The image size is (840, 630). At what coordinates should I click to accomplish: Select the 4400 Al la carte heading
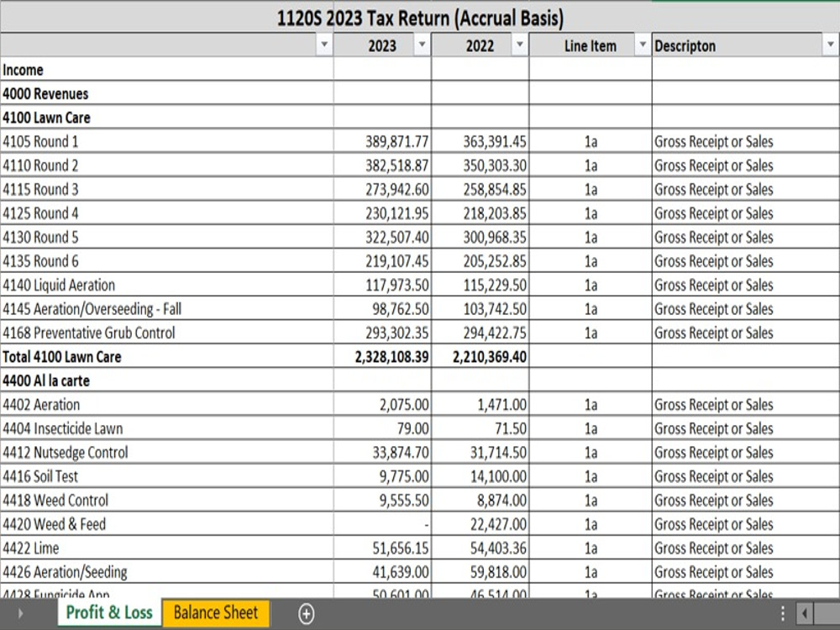(x=166, y=381)
